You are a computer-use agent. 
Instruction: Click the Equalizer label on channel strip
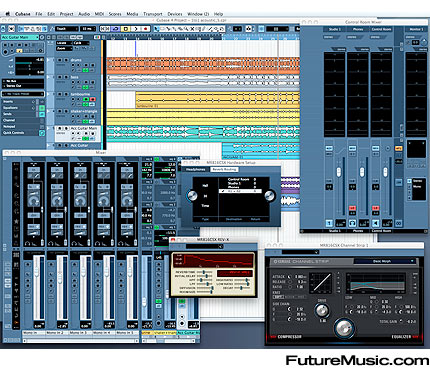[401, 337]
